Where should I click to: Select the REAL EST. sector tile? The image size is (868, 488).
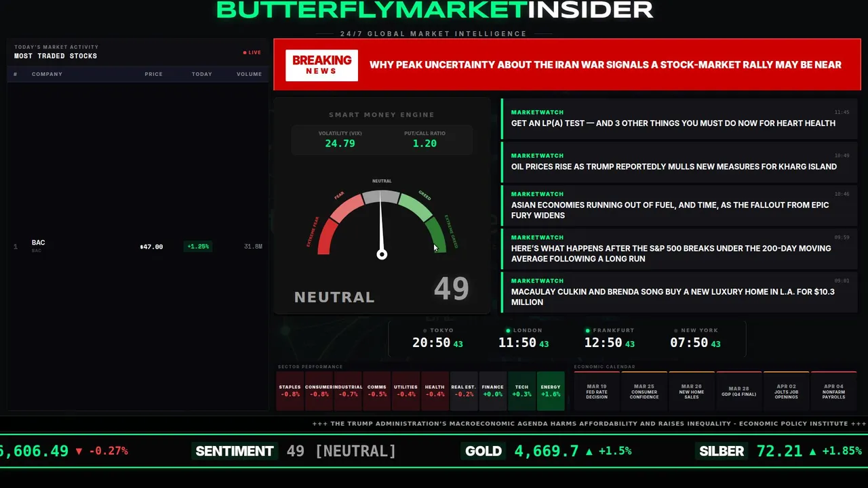point(464,390)
